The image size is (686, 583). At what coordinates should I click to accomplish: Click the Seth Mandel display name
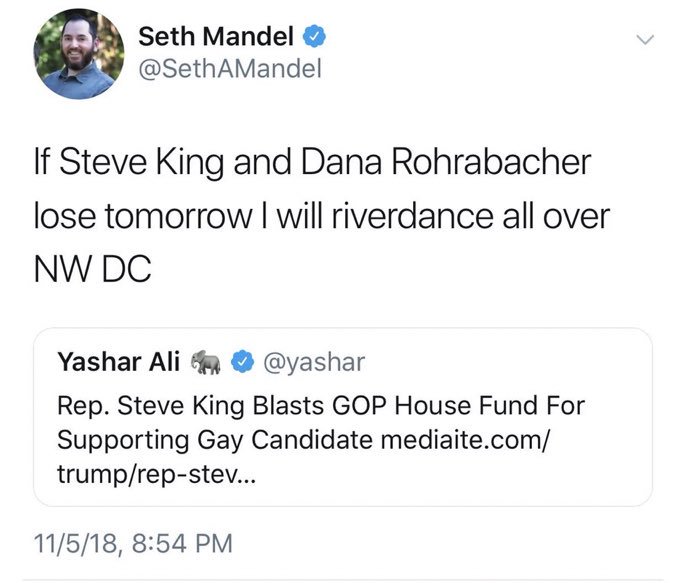pyautogui.click(x=216, y=36)
